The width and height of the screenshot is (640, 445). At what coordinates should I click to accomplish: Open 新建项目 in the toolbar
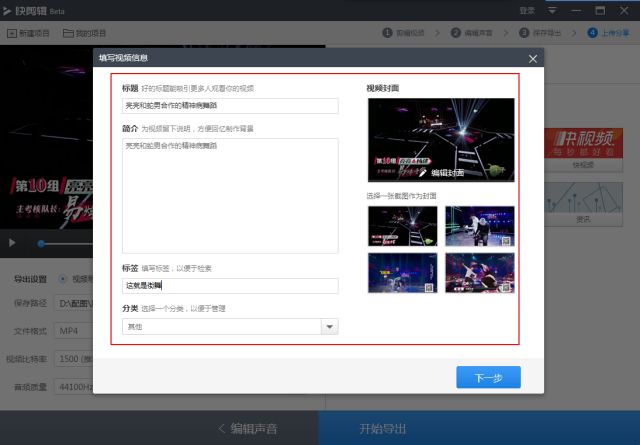(x=28, y=33)
